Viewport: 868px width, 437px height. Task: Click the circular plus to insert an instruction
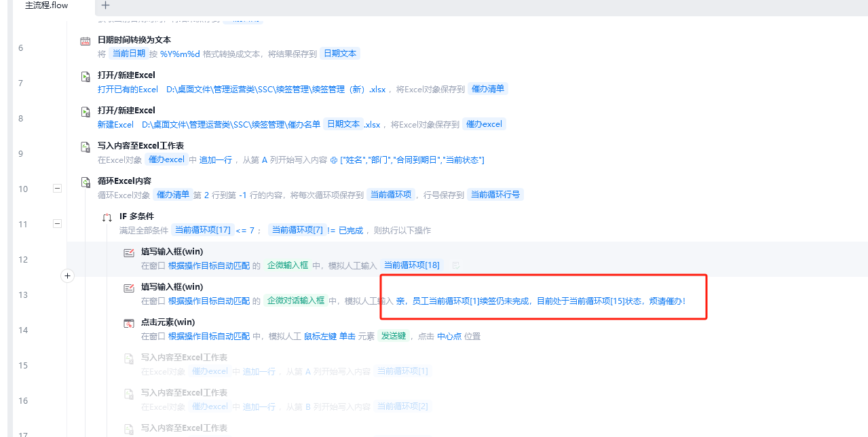click(x=67, y=275)
